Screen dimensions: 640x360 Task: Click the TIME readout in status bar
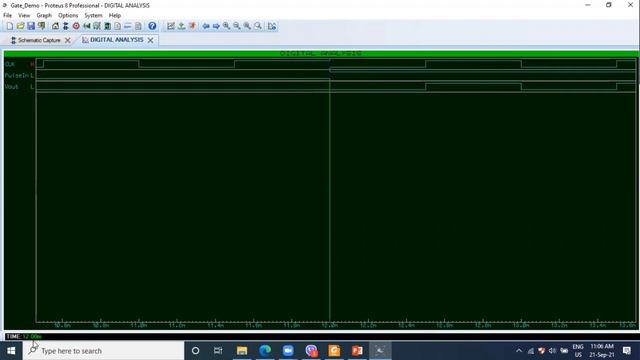[24, 336]
